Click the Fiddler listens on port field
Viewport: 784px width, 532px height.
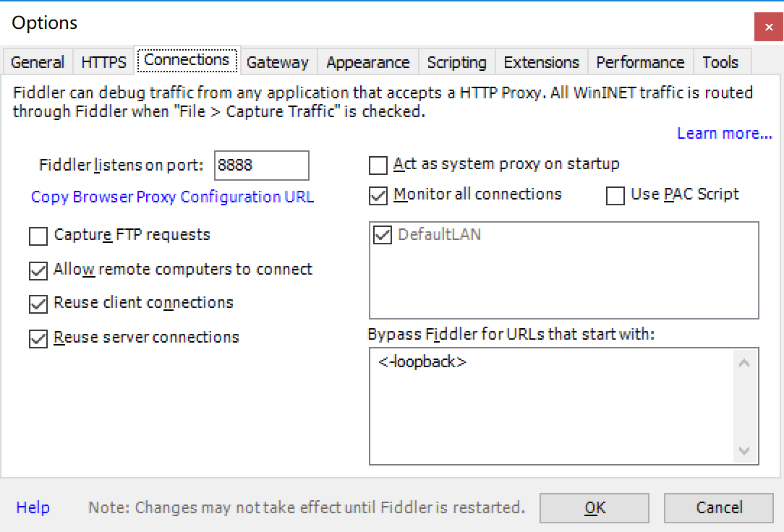click(x=262, y=166)
